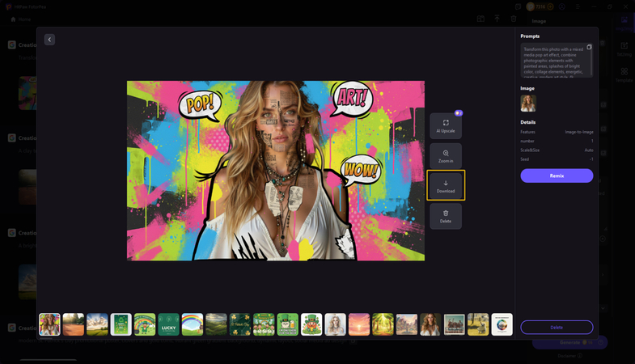This screenshot has width=635, height=364.
Task: Delete image using trash button beside preview
Action: 446,216
